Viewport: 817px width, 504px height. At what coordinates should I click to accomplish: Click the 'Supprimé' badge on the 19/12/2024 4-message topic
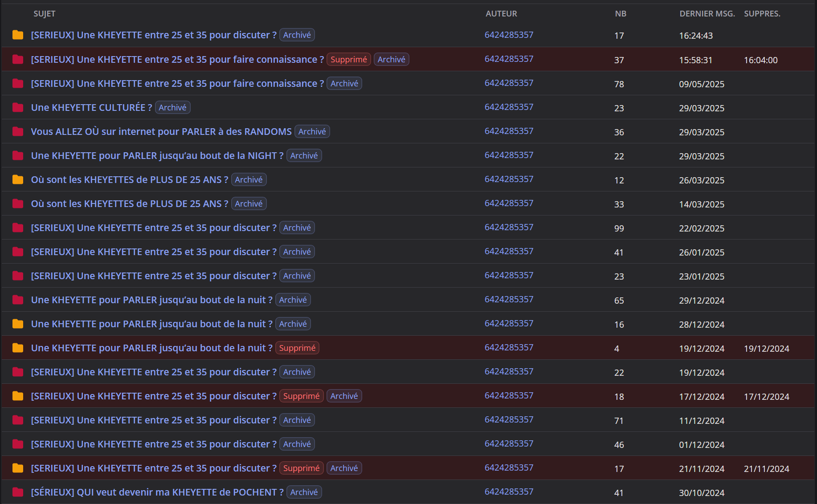[x=297, y=348]
